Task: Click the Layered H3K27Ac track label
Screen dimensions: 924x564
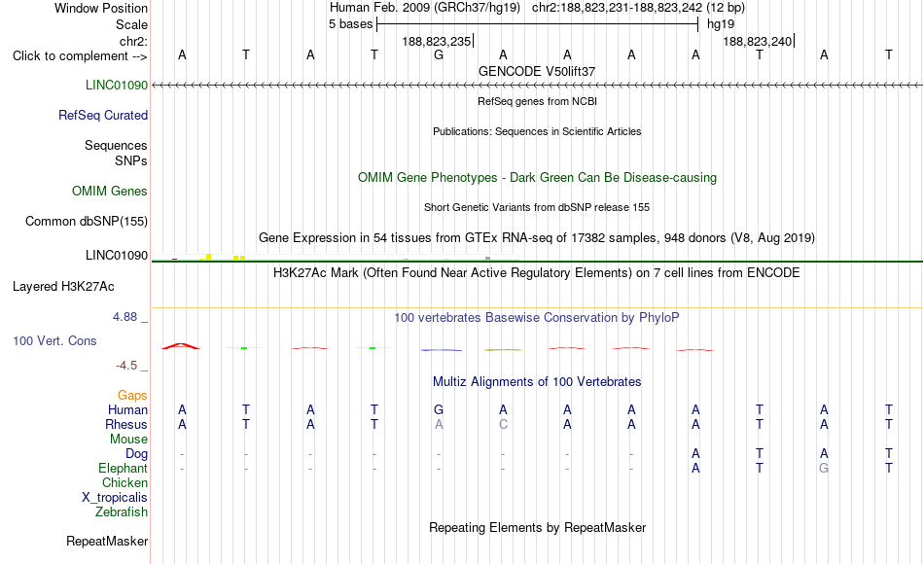Action: tap(63, 287)
